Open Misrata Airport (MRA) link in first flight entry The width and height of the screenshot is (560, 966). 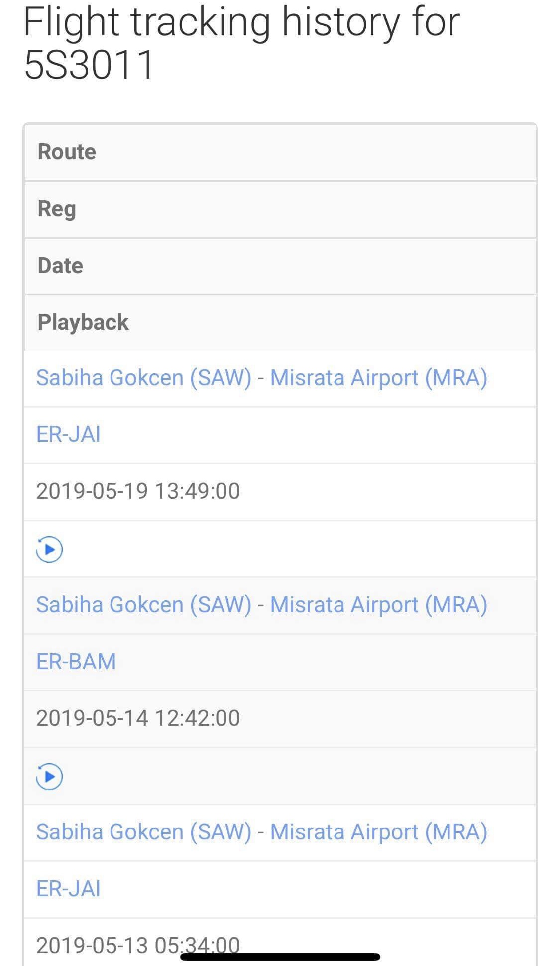pos(378,378)
